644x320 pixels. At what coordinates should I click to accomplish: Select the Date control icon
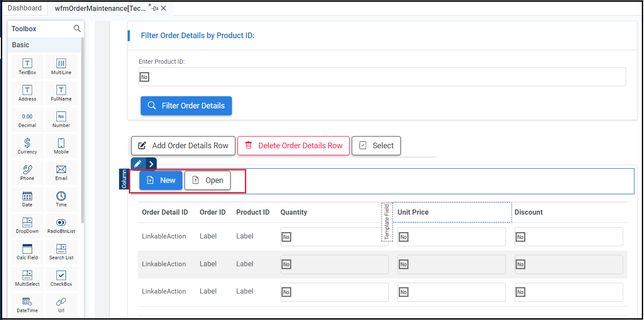(27, 199)
